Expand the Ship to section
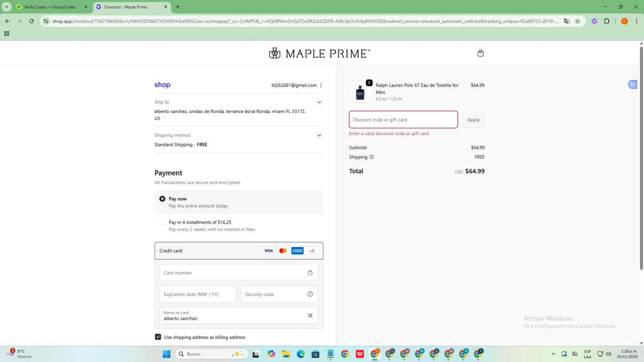The width and height of the screenshot is (644, 362). click(x=319, y=102)
